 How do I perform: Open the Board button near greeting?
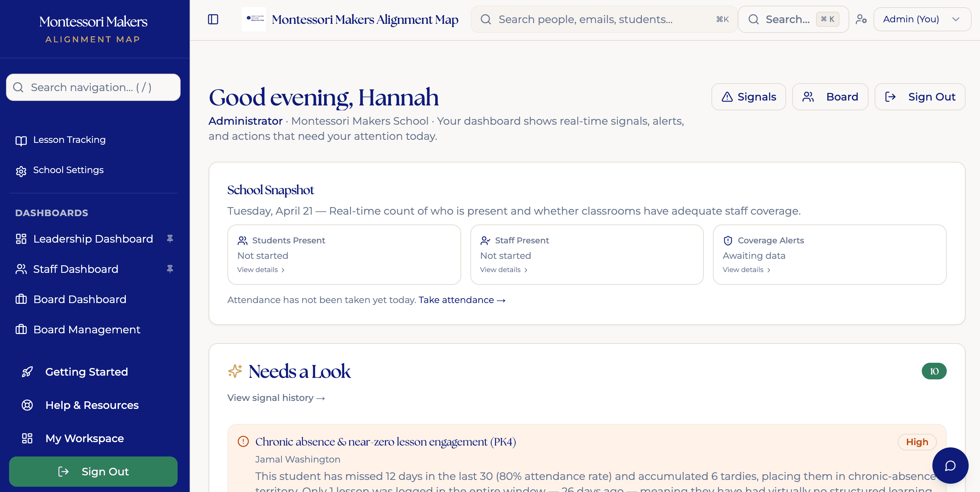[x=830, y=97]
